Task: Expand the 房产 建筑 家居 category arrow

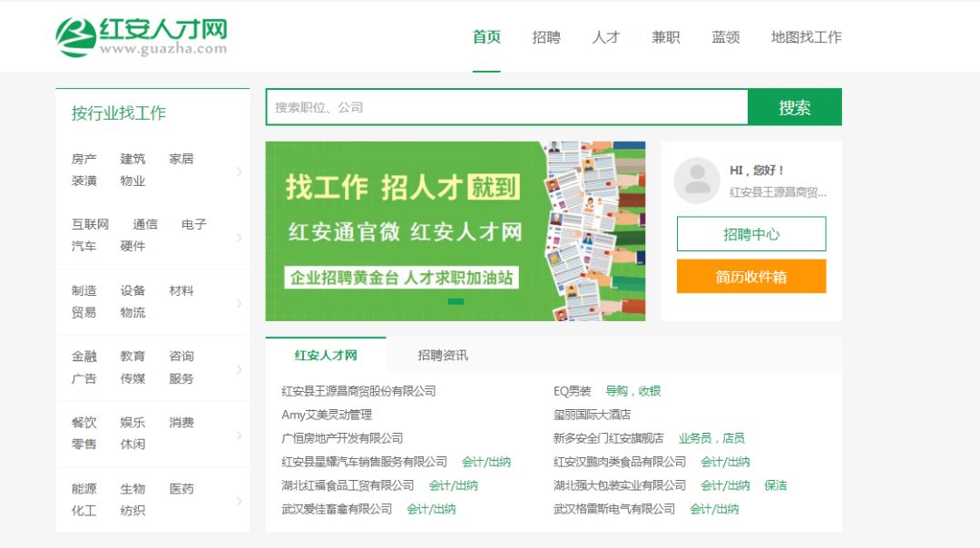Action: 239,171
